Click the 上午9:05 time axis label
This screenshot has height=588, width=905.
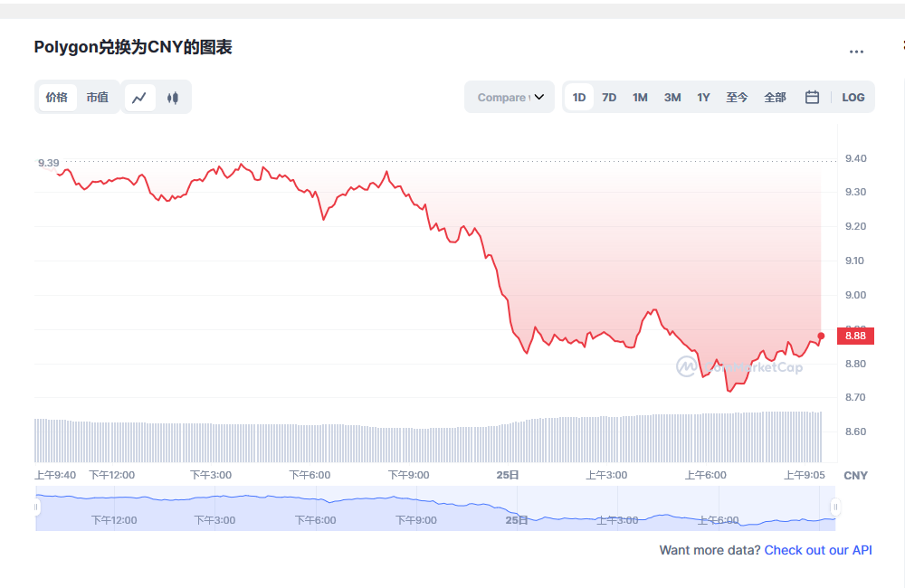coord(804,475)
